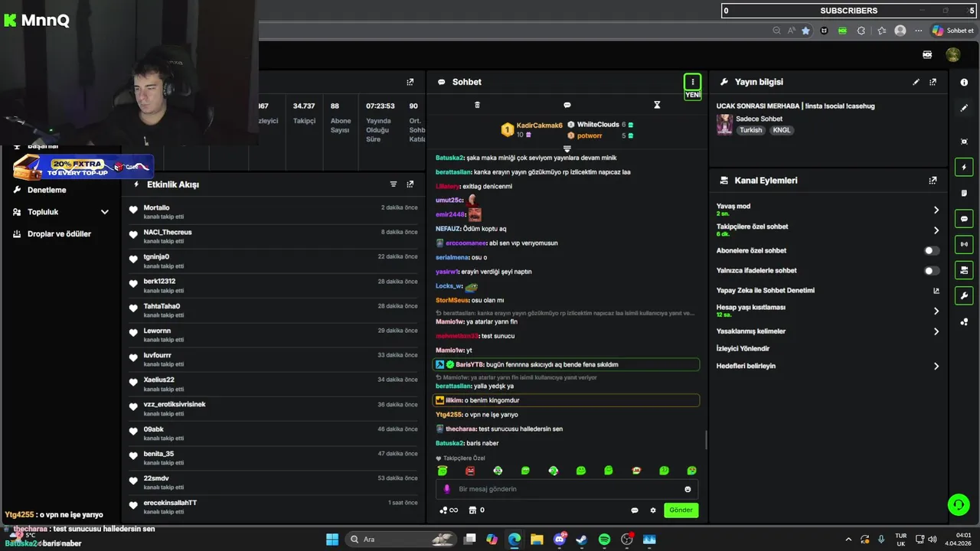Screen dimensions: 980x551
Task: Click the green chat bubble sidebar icon
Action: (x=964, y=219)
